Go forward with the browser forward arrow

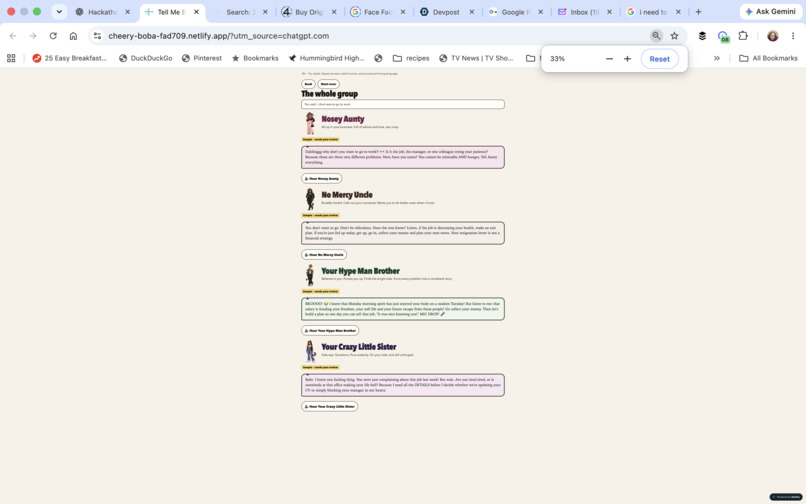pyautogui.click(x=33, y=35)
